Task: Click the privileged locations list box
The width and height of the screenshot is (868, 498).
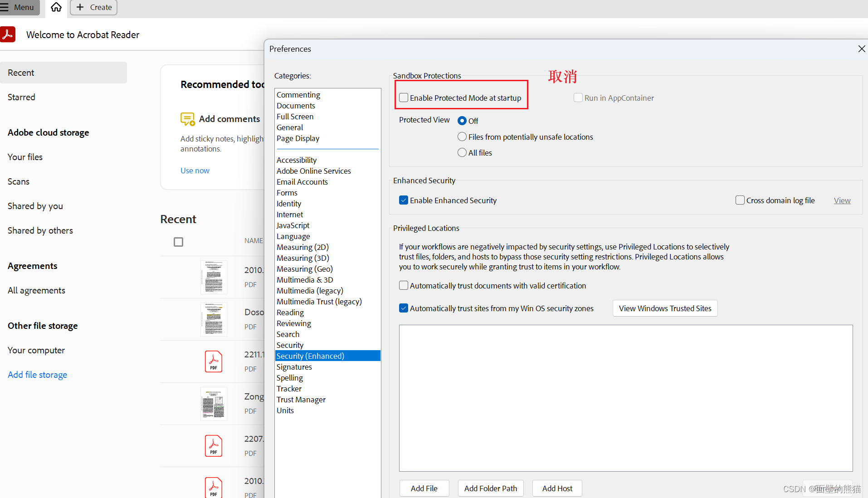Action: pyautogui.click(x=626, y=398)
